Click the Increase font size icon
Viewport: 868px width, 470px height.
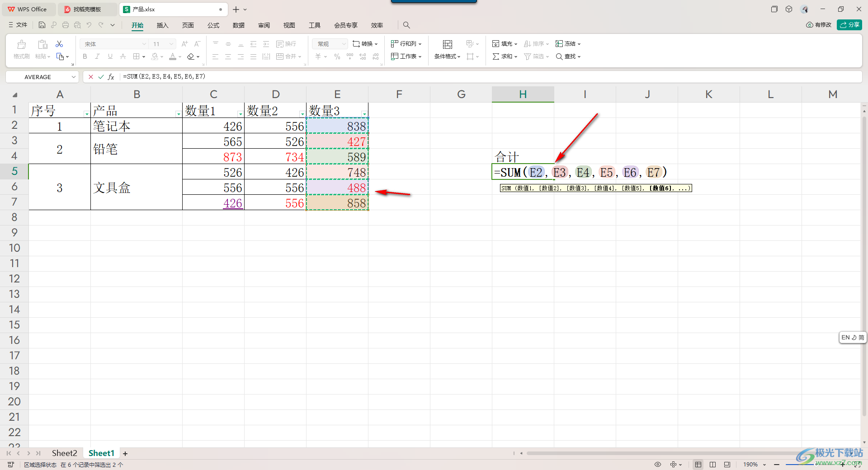point(184,44)
